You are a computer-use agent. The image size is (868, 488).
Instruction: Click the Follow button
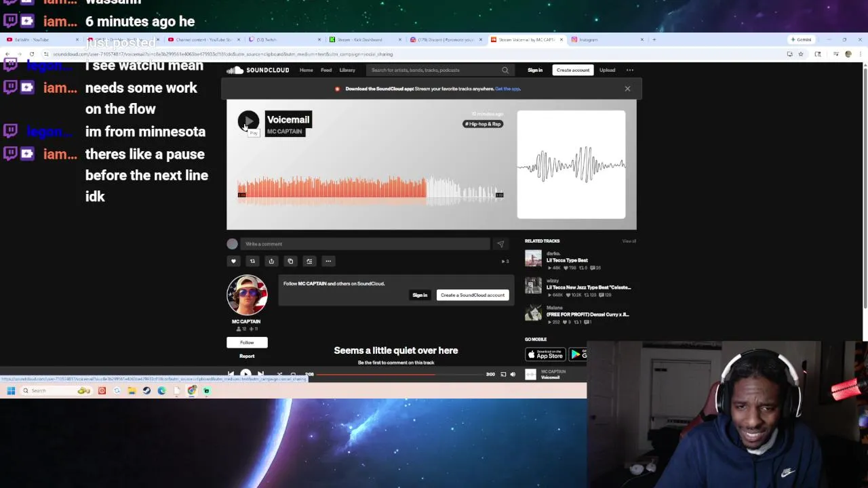click(x=247, y=342)
